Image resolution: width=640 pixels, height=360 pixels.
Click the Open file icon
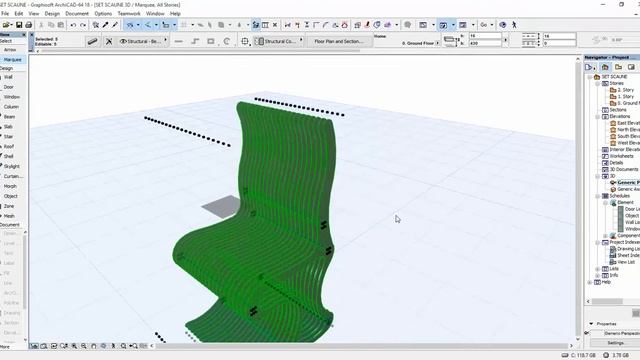click(x=7, y=25)
